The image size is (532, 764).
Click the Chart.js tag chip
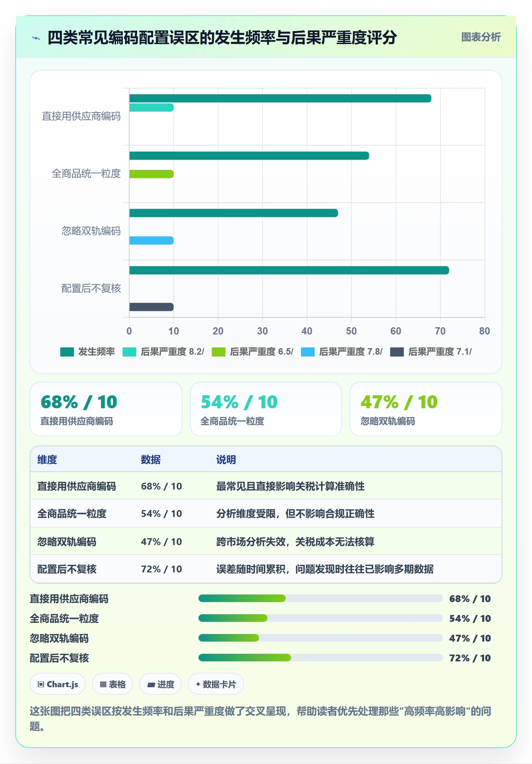click(58, 685)
